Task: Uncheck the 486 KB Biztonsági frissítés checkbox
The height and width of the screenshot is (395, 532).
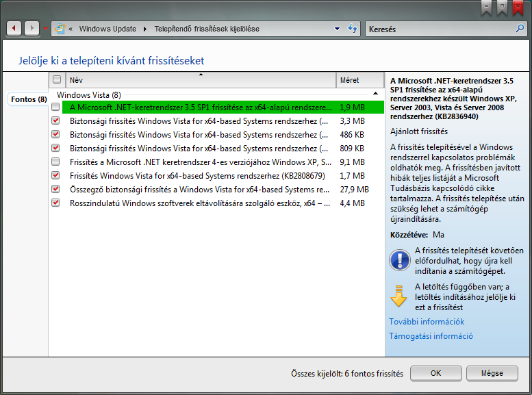Action: (55, 134)
